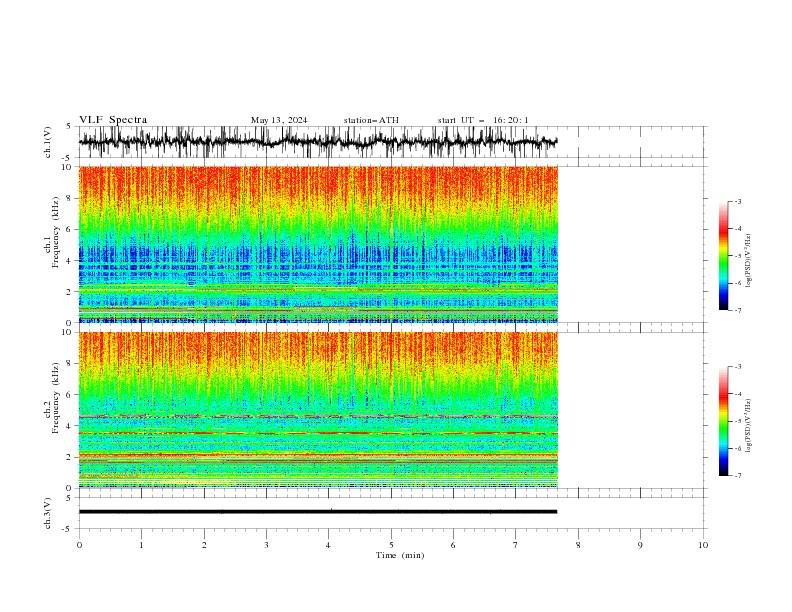The image size is (792, 612).
Task: Click ch.1 'Frequency (kHz)' axis label
Action: (56, 233)
